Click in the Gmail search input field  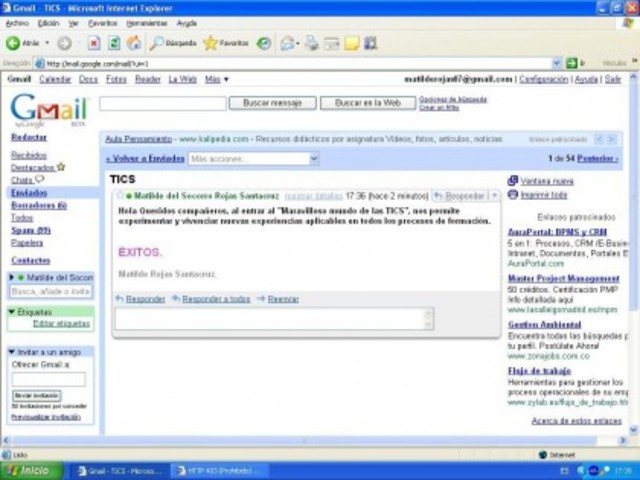163,103
